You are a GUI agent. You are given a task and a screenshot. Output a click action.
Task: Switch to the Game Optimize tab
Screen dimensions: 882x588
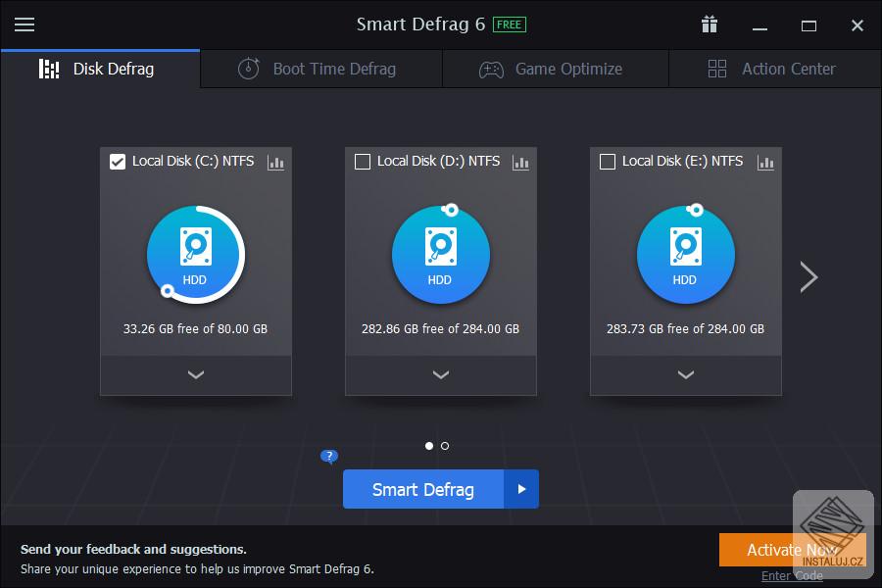tap(556, 70)
